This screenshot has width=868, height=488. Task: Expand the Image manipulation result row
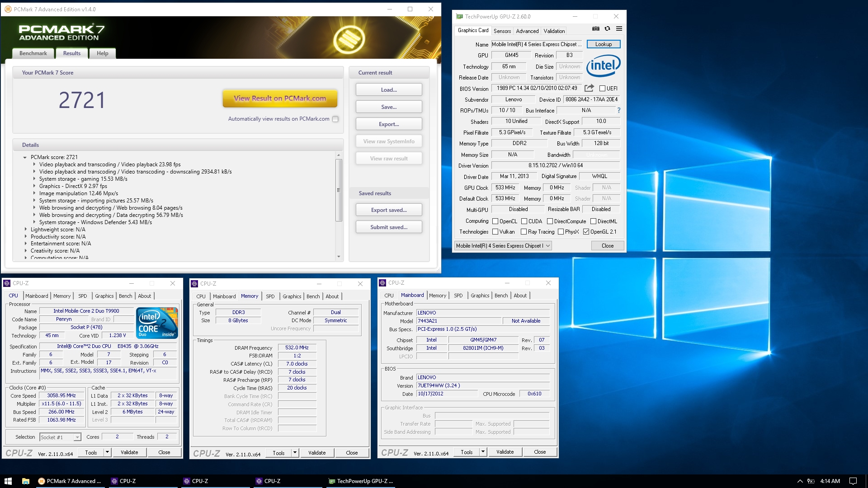pos(34,193)
